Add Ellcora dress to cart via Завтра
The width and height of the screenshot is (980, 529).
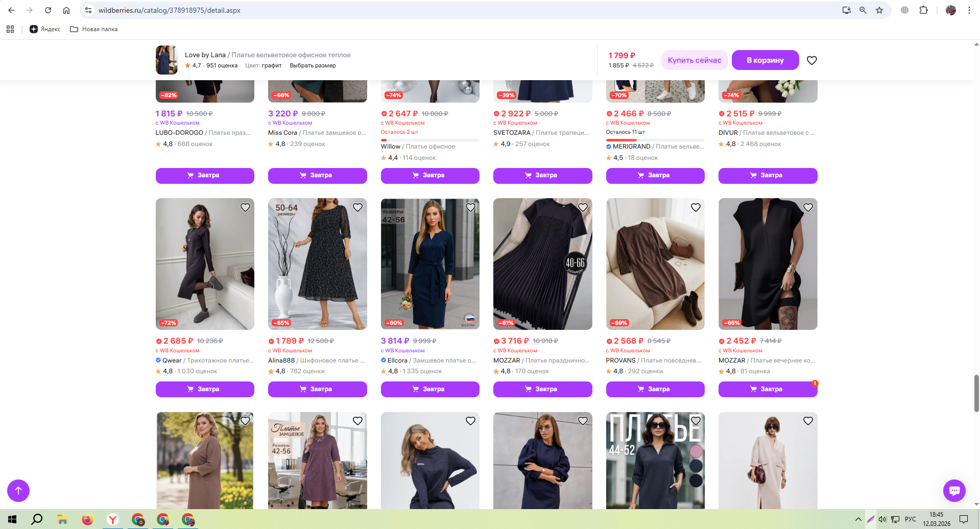tap(430, 389)
